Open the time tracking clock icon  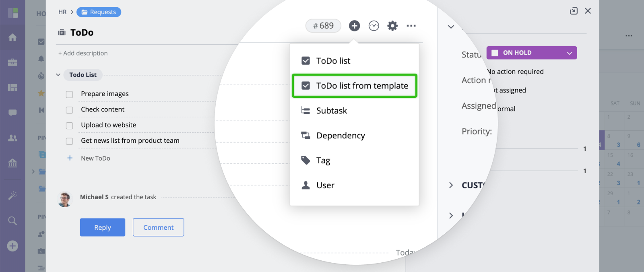[x=374, y=26]
